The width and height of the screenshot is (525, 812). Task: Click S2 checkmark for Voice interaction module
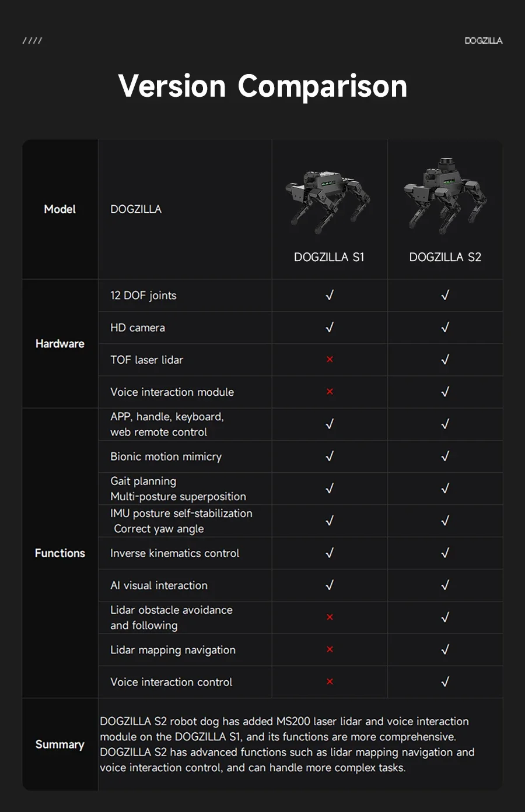[x=445, y=392]
